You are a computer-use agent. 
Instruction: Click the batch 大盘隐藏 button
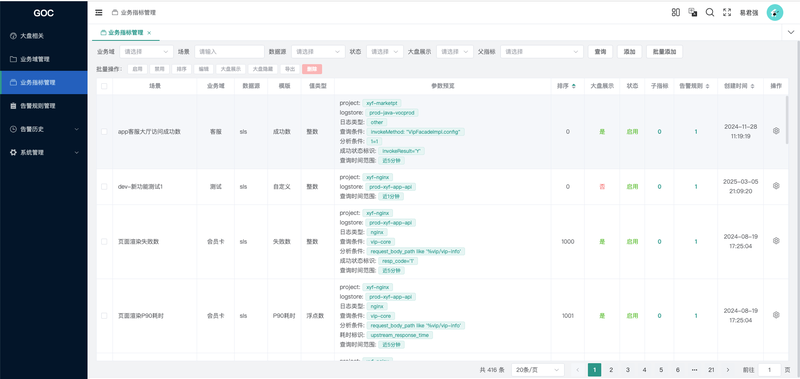[x=263, y=69]
